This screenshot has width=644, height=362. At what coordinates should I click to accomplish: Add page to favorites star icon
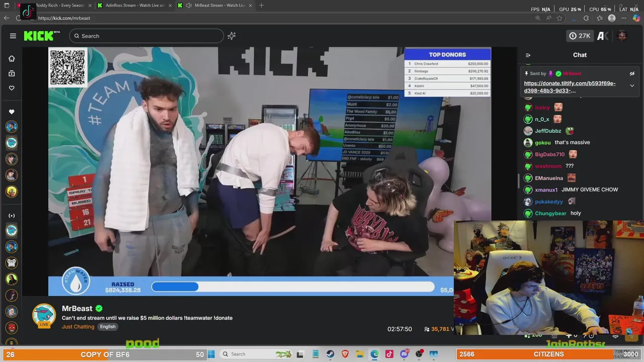559,18
